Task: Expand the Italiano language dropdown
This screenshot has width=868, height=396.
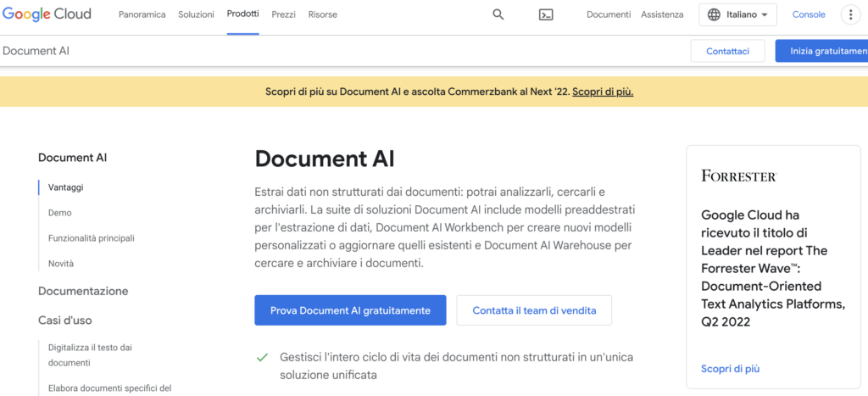Action: [x=737, y=14]
